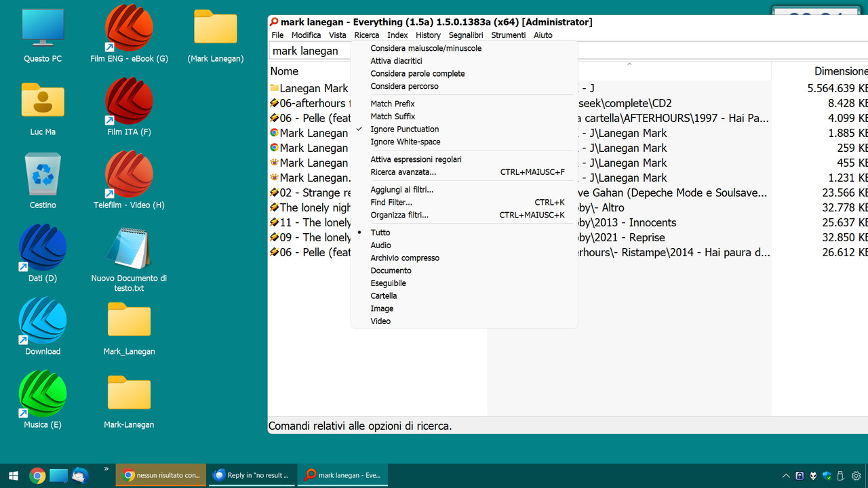Select the Film ITA (F) shortcut
Viewport: 868px width, 488px height.
tap(129, 108)
